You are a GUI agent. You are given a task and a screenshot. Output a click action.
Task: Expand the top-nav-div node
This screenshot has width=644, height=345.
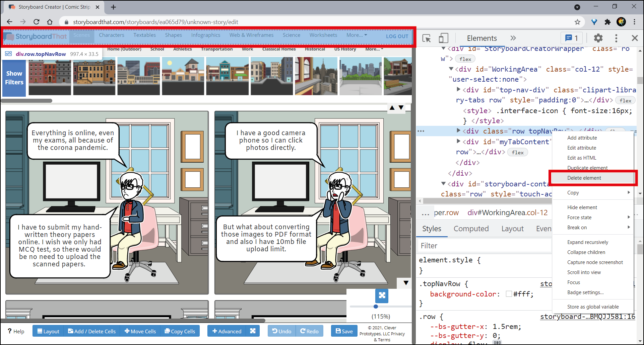[x=458, y=89]
